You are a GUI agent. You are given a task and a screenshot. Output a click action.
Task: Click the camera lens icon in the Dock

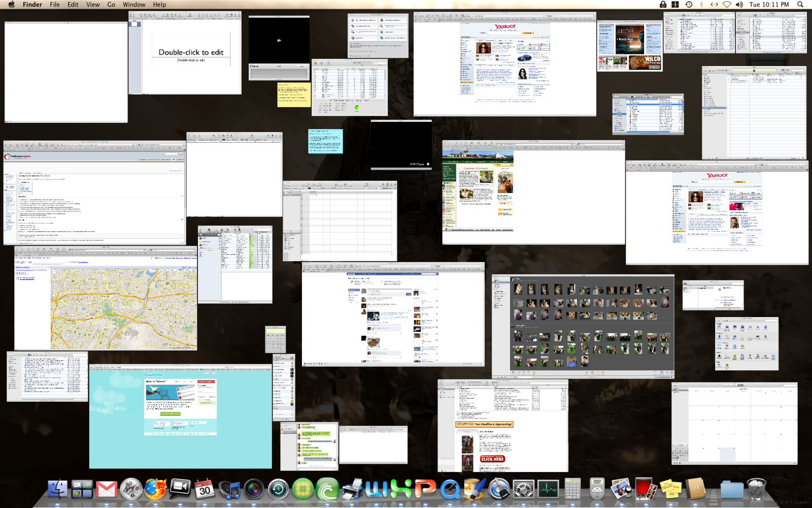point(254,489)
